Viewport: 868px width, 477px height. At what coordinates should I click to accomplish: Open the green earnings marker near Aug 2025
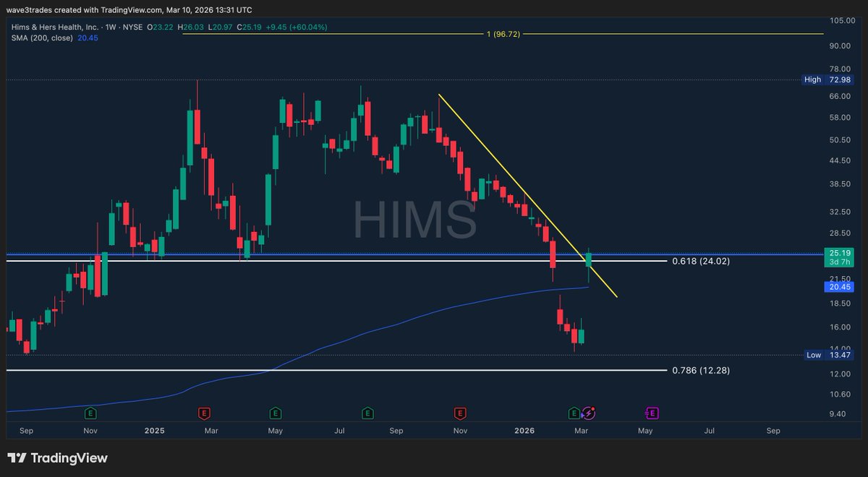click(x=367, y=413)
